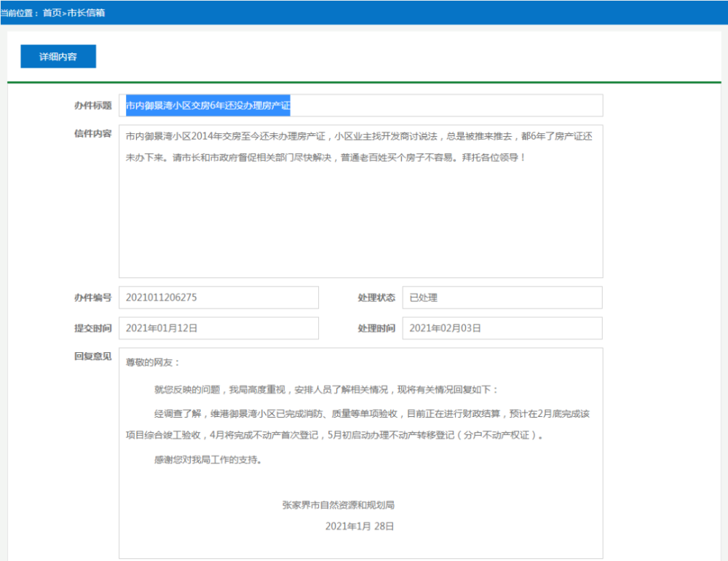Click inside the 信件内容 text area

tap(361, 201)
